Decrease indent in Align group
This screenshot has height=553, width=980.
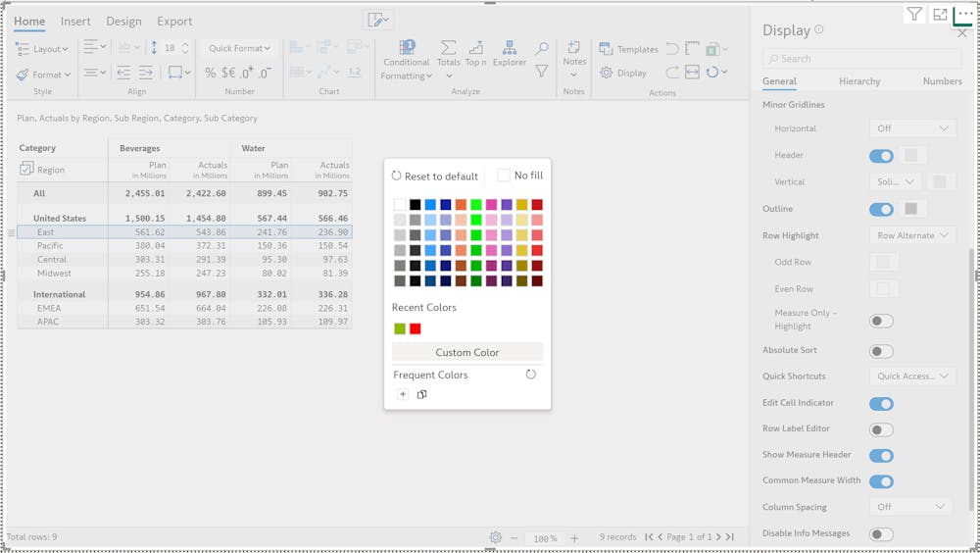coord(123,74)
